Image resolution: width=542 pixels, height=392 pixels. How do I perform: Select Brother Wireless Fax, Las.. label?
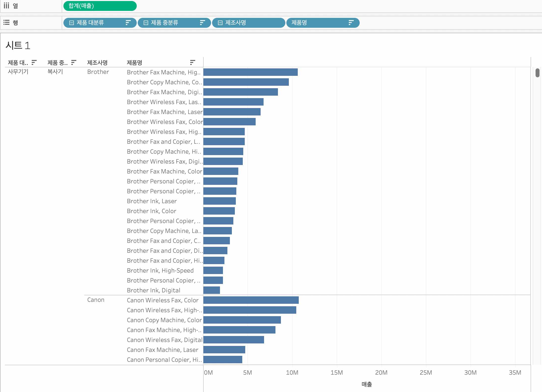(x=164, y=102)
